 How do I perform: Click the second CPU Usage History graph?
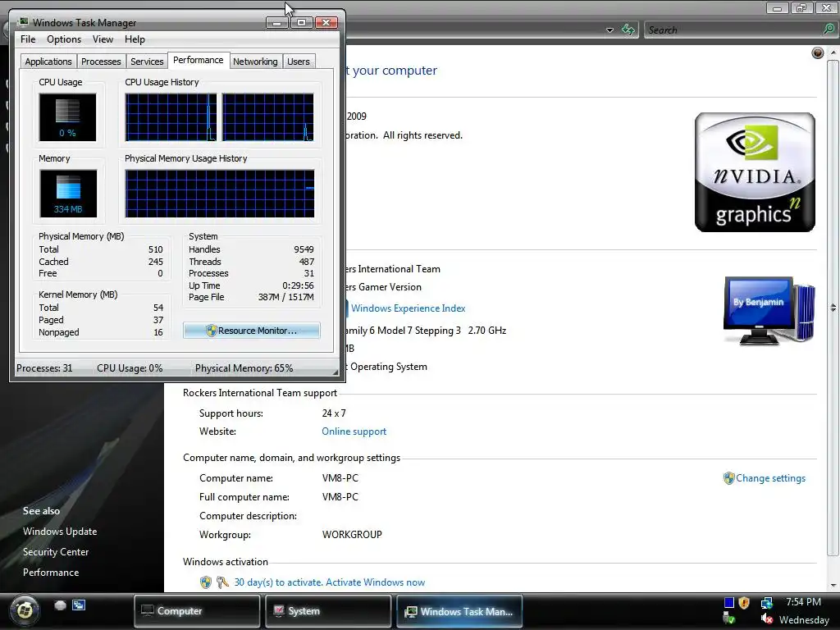(x=268, y=117)
